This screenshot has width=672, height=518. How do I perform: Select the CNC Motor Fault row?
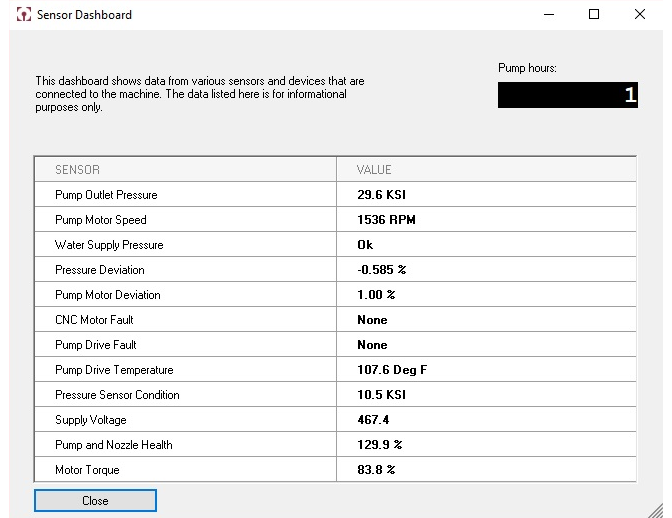pos(94,320)
